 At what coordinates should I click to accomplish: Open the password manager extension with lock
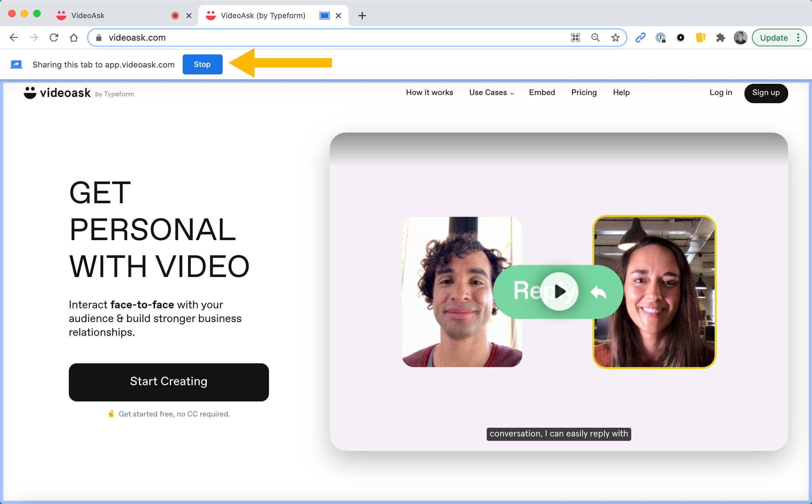point(660,38)
